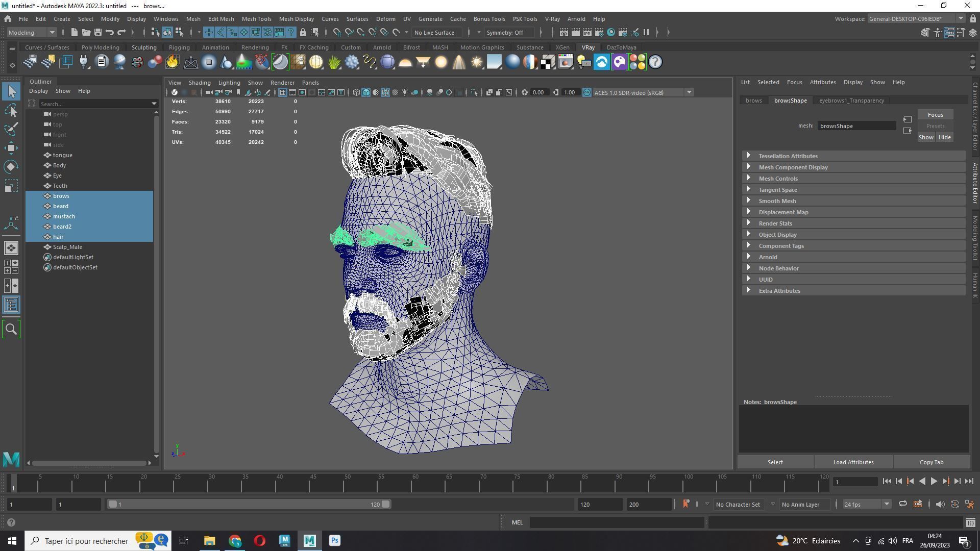The image size is (980, 551).
Task: Choose the Paint selection tool
Action: coord(11,129)
